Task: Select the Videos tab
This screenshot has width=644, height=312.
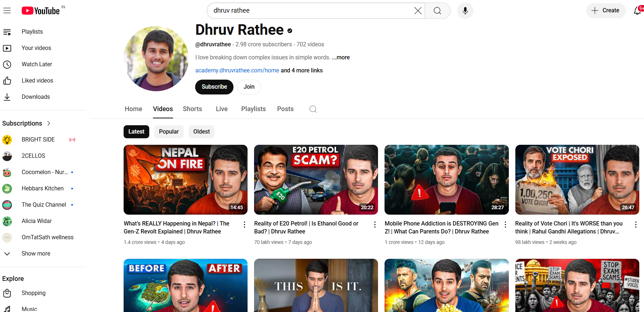Action: coord(163,109)
